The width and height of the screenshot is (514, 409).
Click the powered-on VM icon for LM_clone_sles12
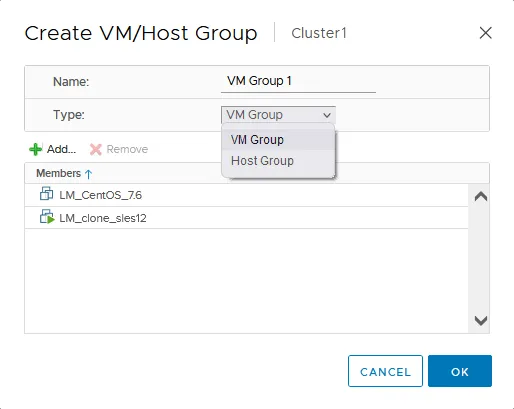pyautogui.click(x=47, y=217)
